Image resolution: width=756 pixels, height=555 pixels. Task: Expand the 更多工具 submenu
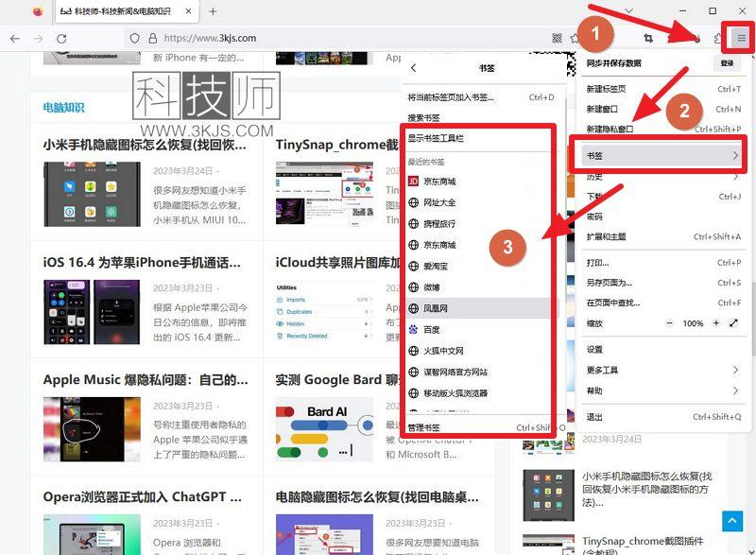coord(663,370)
